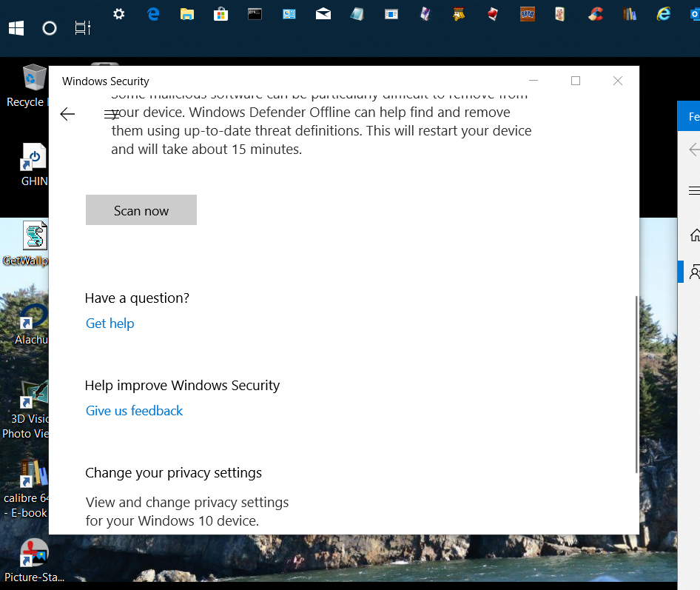Click the Windows Security vertical scrollbar thumb
The width and height of the screenshot is (700, 590).
(636, 384)
